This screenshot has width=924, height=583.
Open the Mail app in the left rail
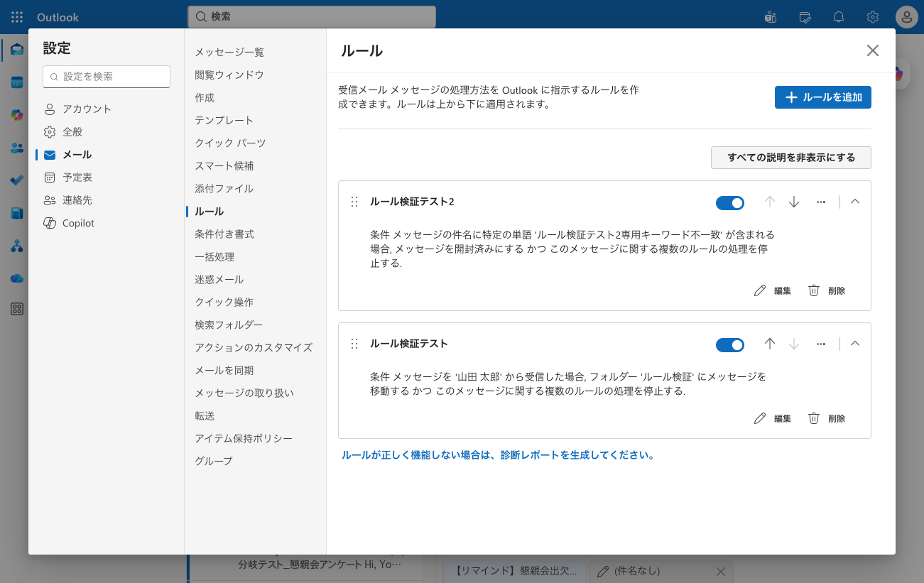(17, 50)
